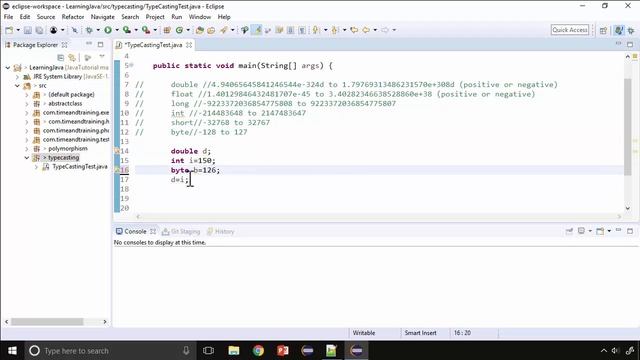Select the Console tab
The width and height of the screenshot is (640, 360).
(135, 231)
